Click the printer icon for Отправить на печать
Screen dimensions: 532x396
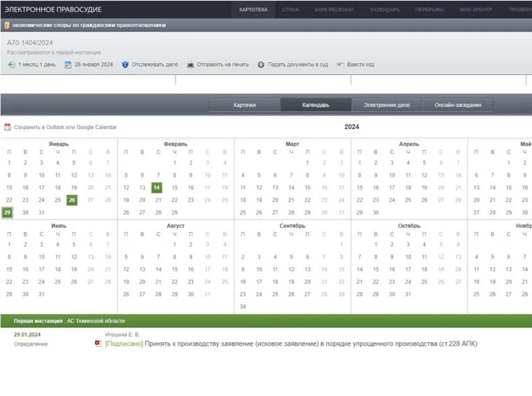[190, 64]
